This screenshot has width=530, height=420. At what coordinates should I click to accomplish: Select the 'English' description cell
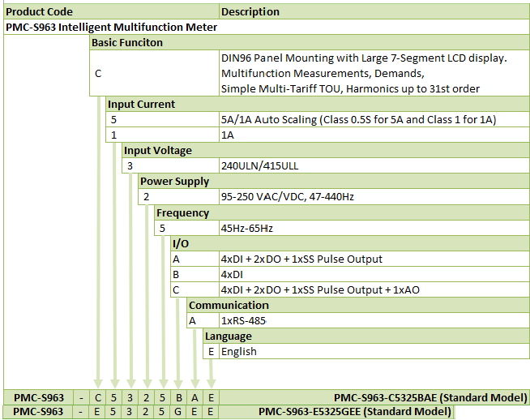point(374,352)
